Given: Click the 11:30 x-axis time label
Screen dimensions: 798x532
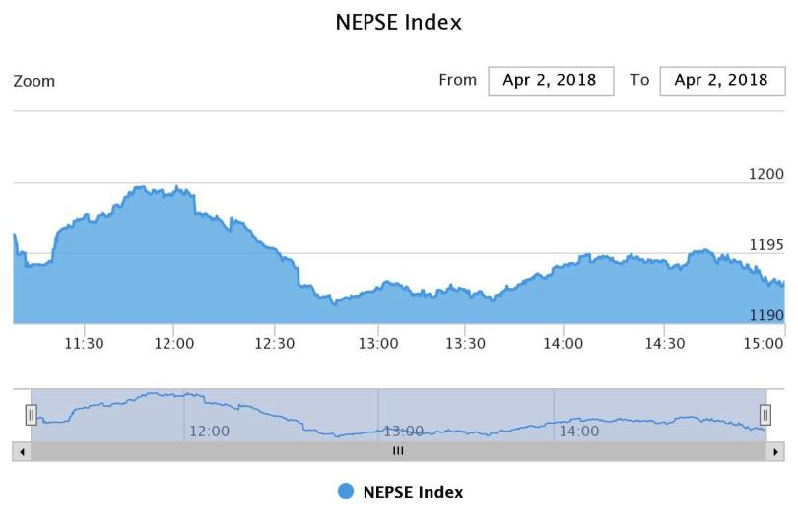Looking at the screenshot, I should 84,343.
